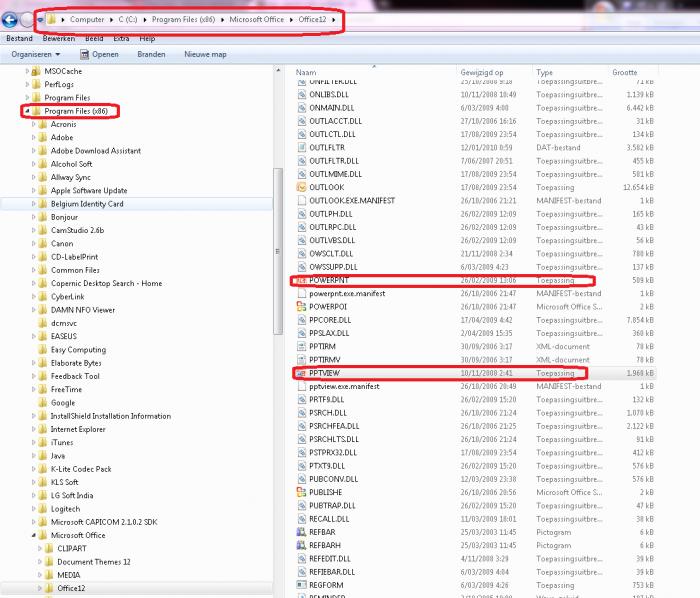Click the Nieuwe map button
This screenshot has width=700, height=598.
(205, 54)
